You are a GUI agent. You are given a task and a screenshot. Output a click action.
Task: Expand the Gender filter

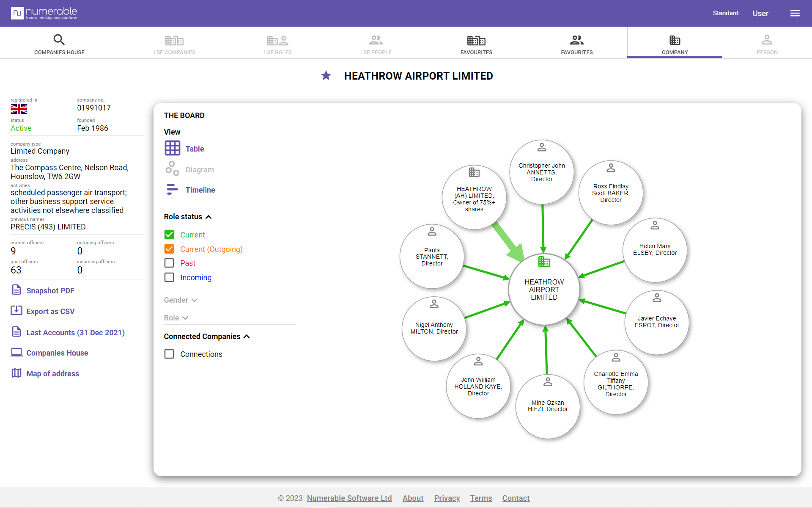(181, 300)
